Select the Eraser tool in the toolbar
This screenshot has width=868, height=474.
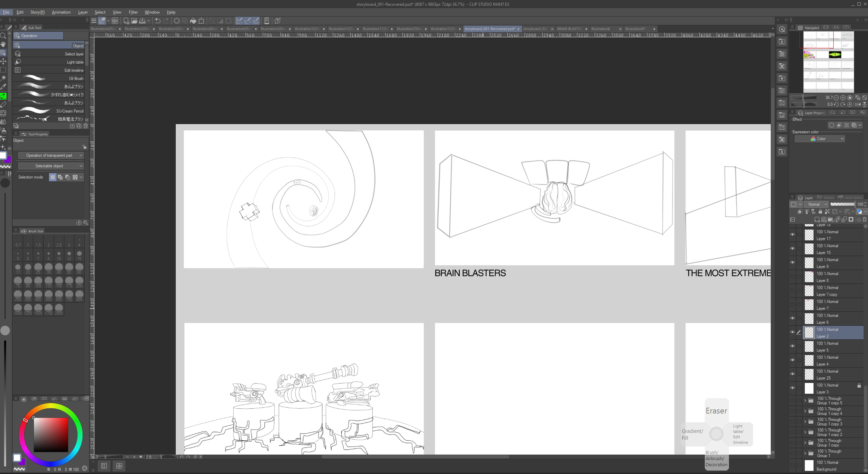pos(3,105)
